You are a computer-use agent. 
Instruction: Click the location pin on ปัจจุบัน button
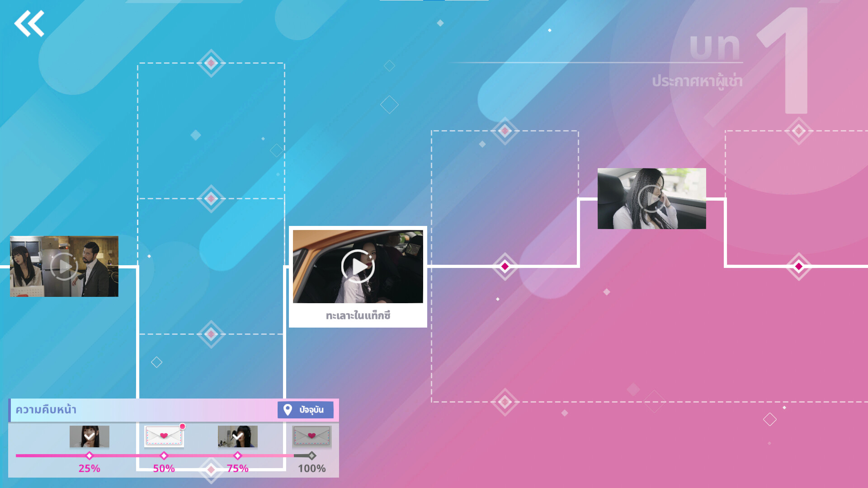pyautogui.click(x=288, y=410)
